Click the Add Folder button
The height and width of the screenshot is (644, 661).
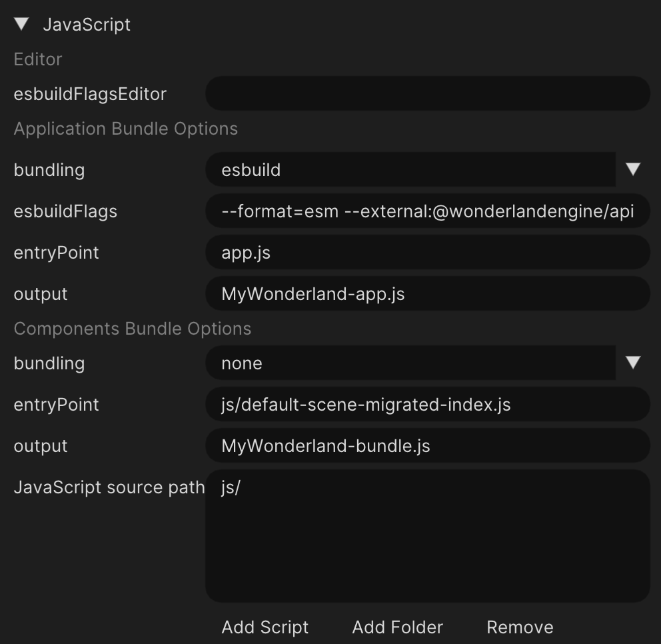point(396,627)
